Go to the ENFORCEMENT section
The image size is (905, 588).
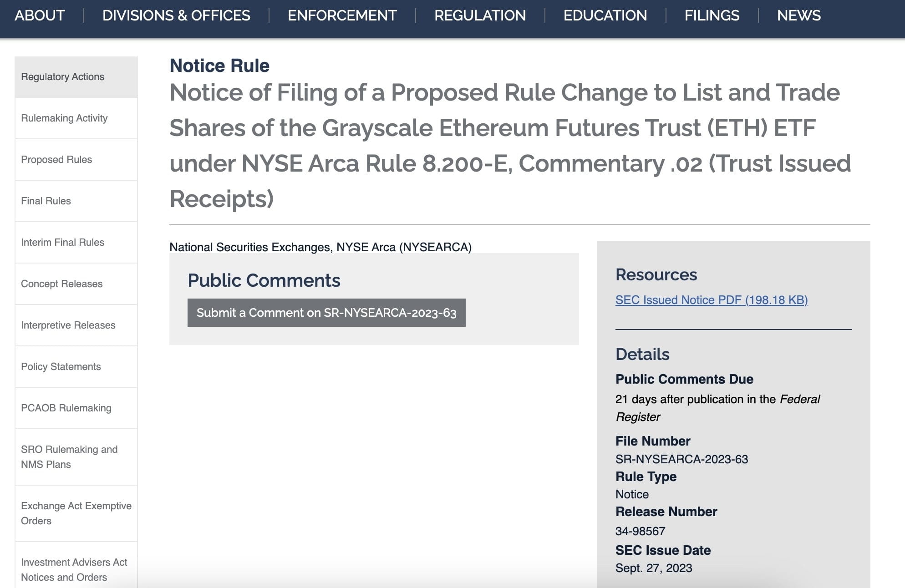(x=342, y=15)
